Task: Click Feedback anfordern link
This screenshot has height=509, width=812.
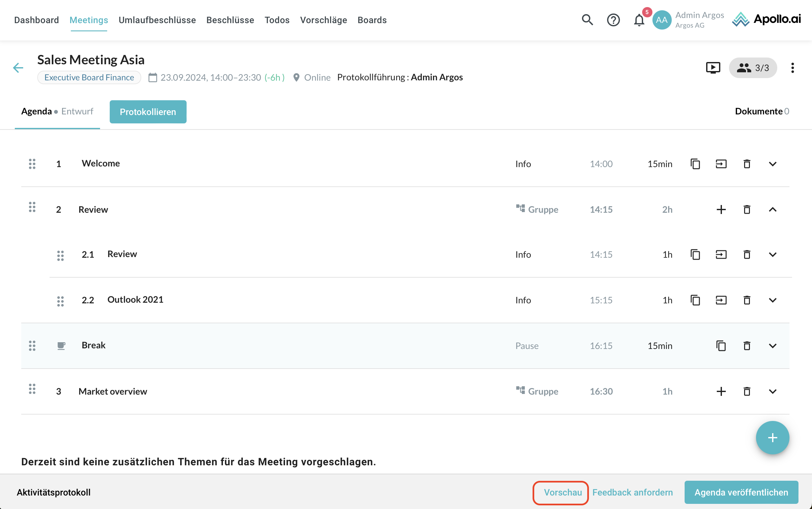Action: [632, 492]
